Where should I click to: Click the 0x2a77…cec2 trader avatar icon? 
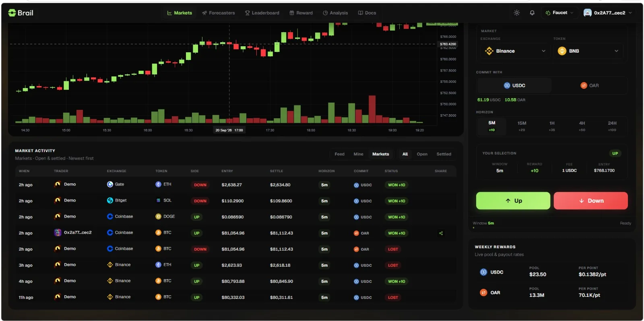(x=58, y=233)
